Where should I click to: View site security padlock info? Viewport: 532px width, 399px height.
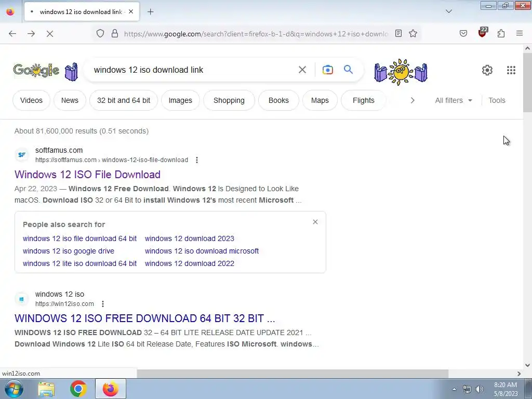click(115, 33)
